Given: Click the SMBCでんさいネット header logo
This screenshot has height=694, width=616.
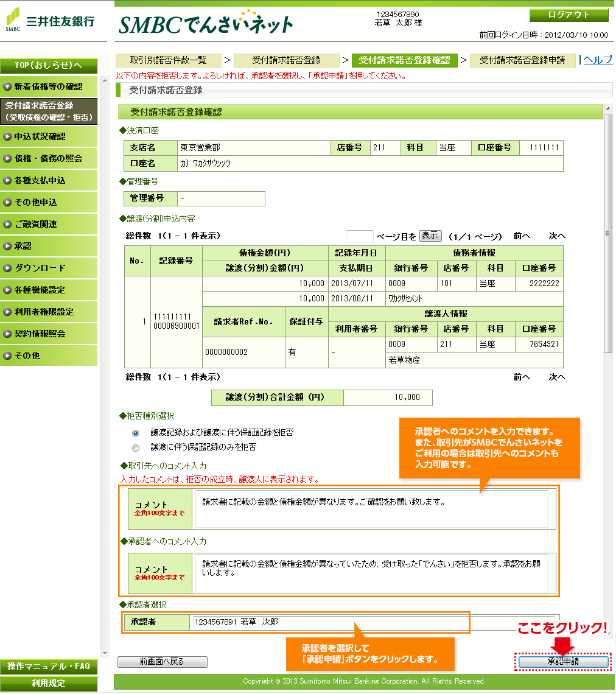Looking at the screenshot, I should [x=206, y=23].
